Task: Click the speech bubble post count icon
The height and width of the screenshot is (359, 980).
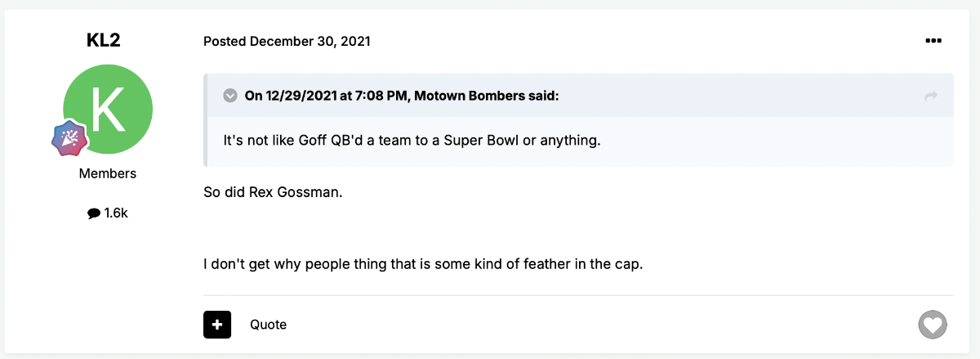Action: (93, 213)
